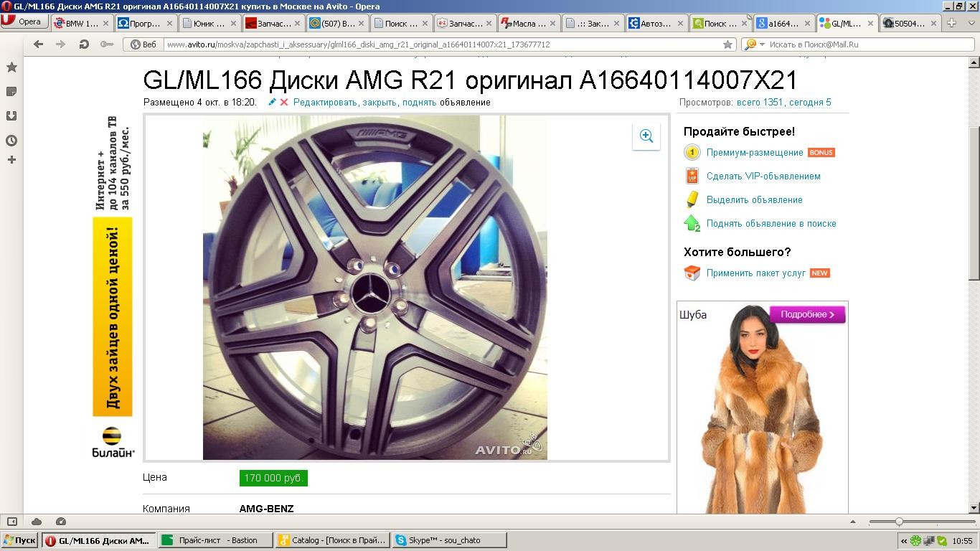Bookmark the page with the address bar star

click(727, 44)
